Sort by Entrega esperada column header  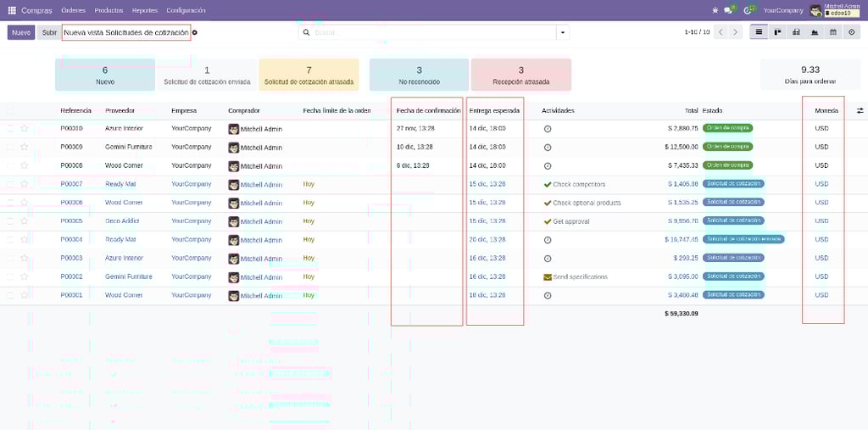click(x=494, y=111)
